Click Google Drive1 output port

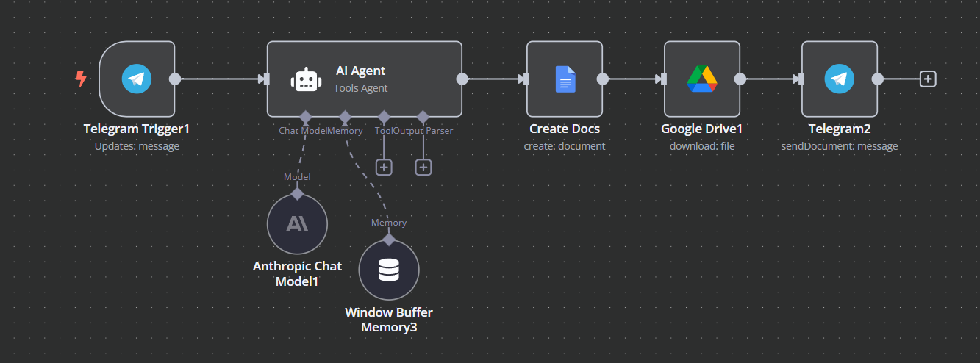(740, 79)
